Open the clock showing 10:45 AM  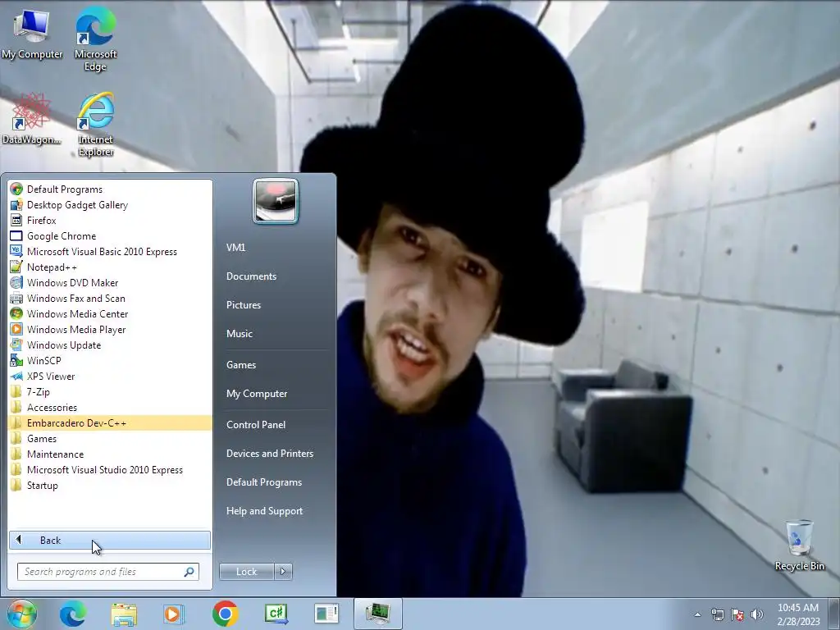pyautogui.click(x=798, y=614)
